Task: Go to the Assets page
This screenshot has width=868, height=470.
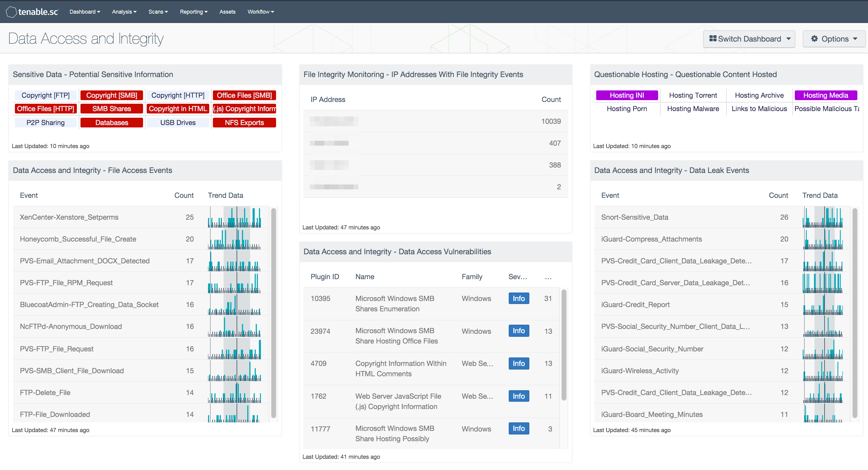Action: 227,12
